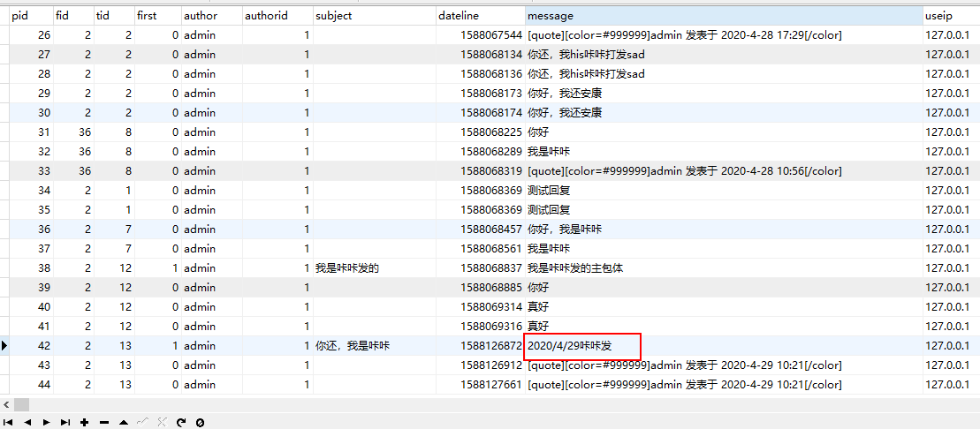Click the useip column header
Viewport: 980px width, 429px height.
[951, 16]
